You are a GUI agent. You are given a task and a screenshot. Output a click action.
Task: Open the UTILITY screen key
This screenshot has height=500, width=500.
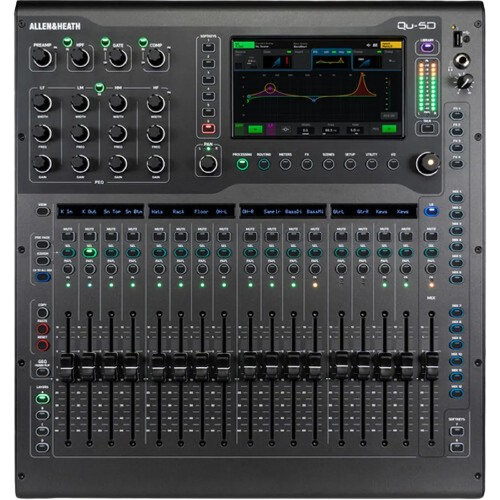coord(371,164)
